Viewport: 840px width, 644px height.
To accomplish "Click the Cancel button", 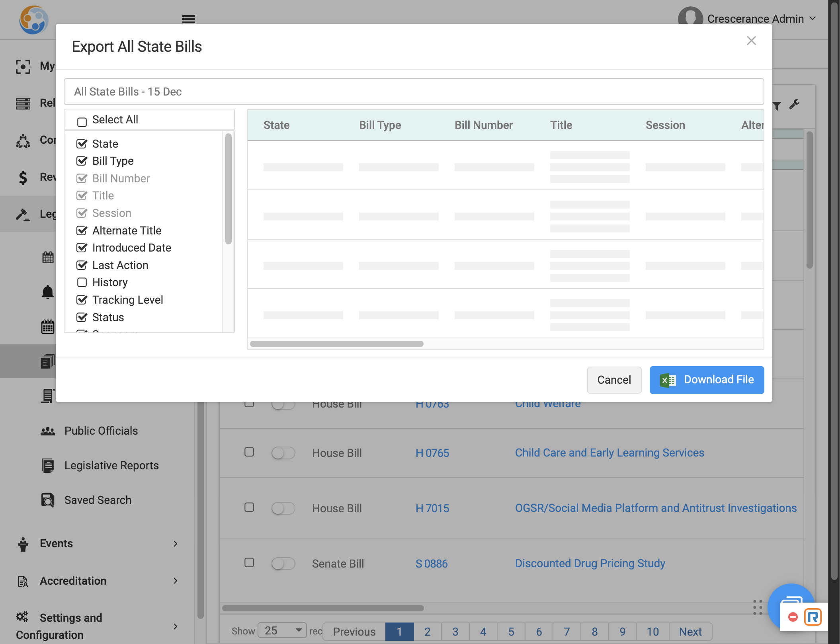I will (614, 380).
